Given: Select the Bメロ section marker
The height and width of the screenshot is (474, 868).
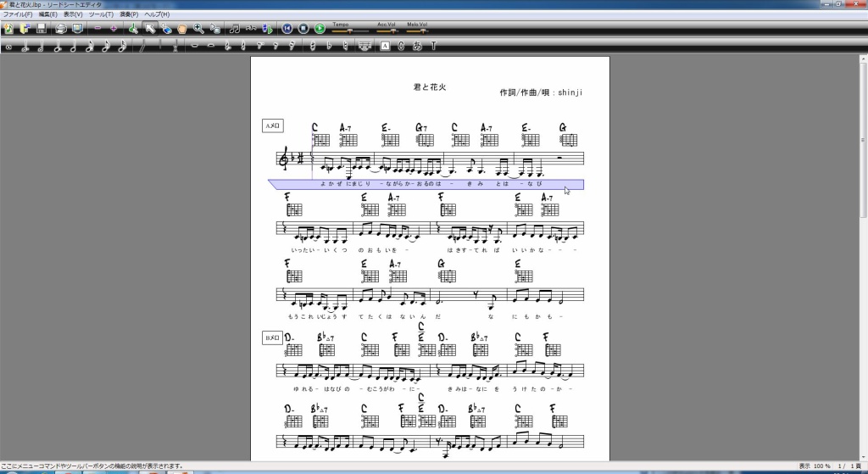Looking at the screenshot, I should pos(273,337).
